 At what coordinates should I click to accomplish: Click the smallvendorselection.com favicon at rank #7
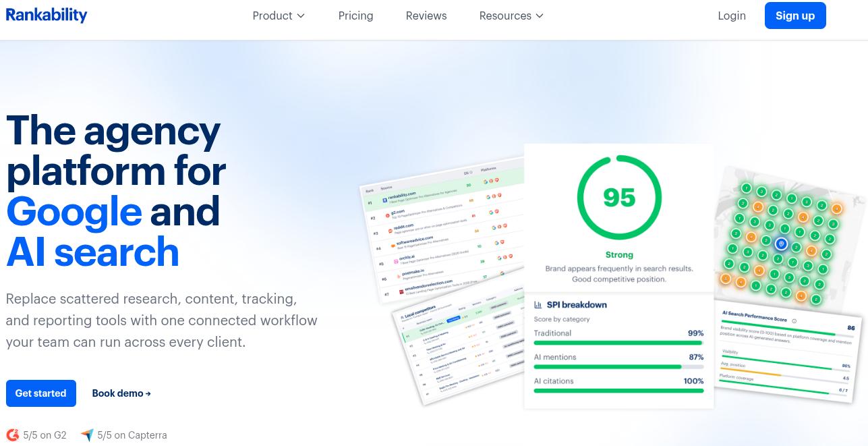coord(401,291)
